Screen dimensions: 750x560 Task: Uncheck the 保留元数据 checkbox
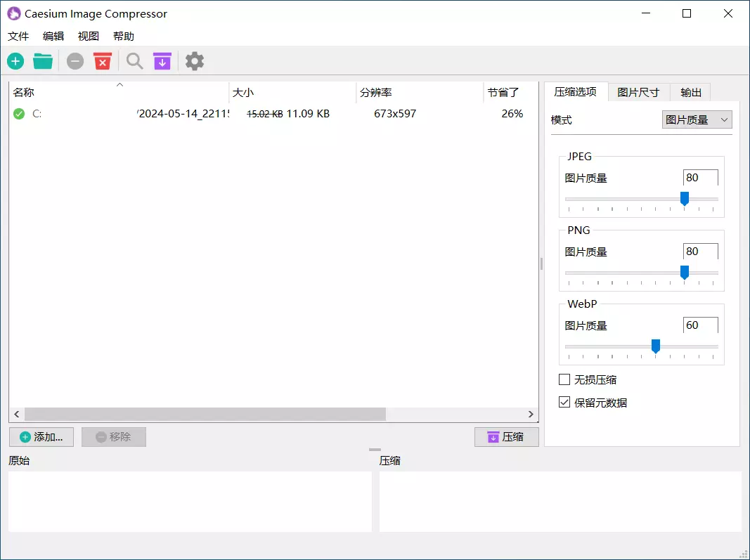pyautogui.click(x=564, y=403)
